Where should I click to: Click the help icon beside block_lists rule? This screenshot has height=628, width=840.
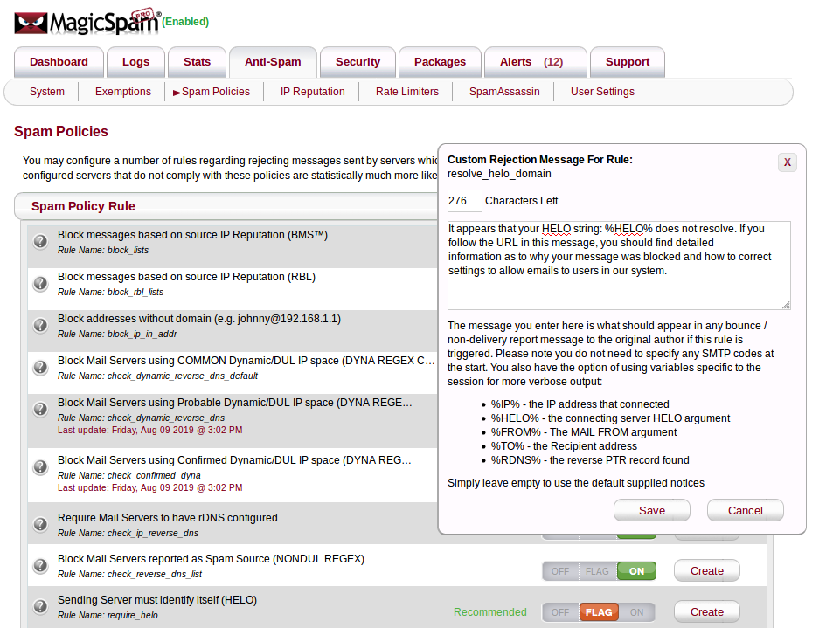40,242
